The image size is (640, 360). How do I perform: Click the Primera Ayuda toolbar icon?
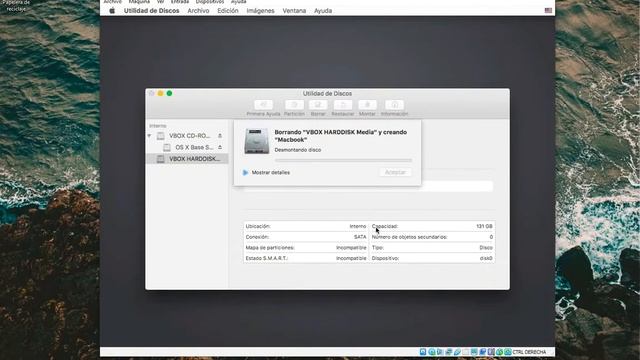(263, 105)
